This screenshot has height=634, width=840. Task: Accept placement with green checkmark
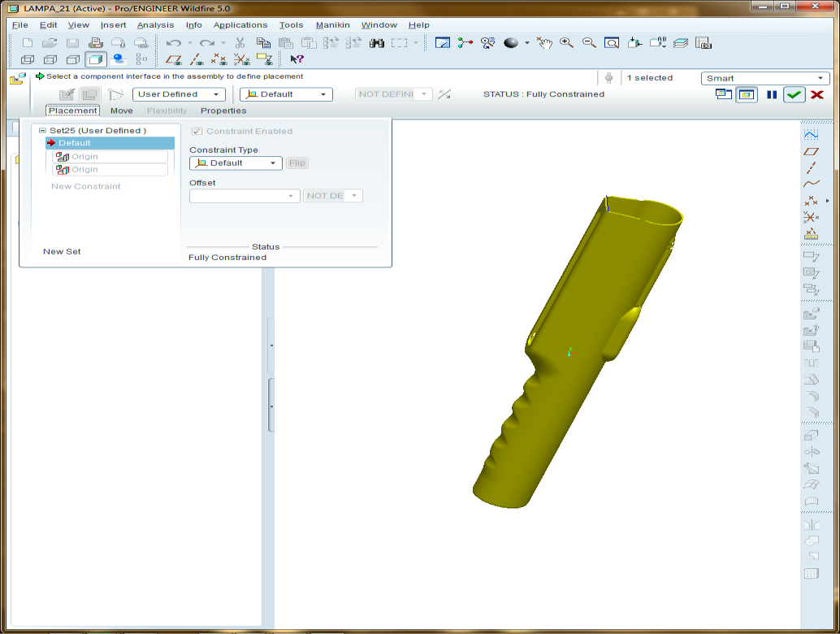pos(794,95)
